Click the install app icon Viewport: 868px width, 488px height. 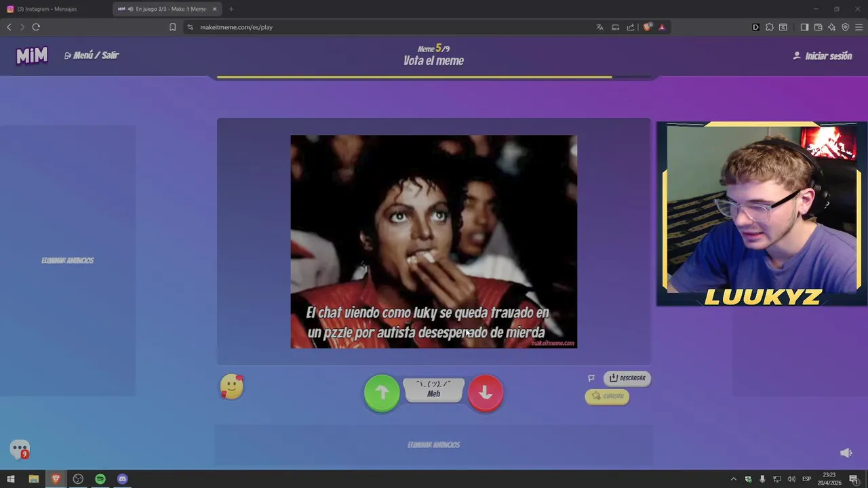tap(615, 27)
